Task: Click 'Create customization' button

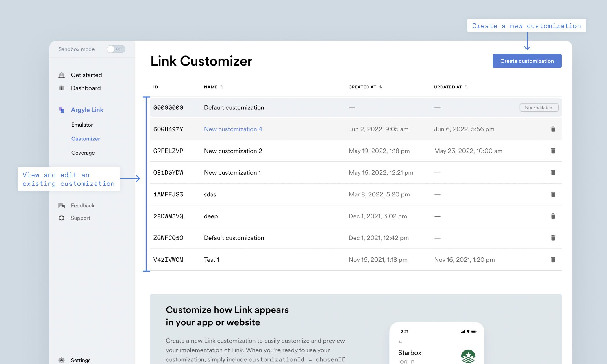Action: pos(527,61)
